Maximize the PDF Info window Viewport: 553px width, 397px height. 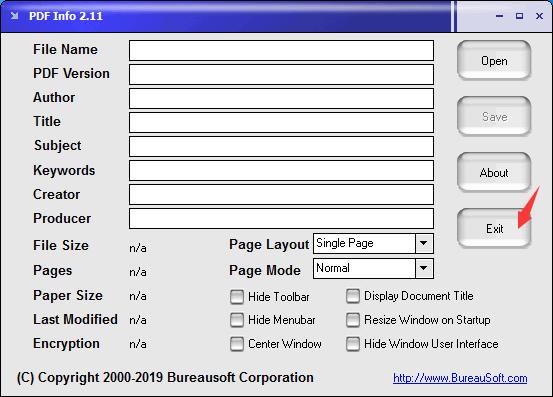pyautogui.click(x=519, y=16)
